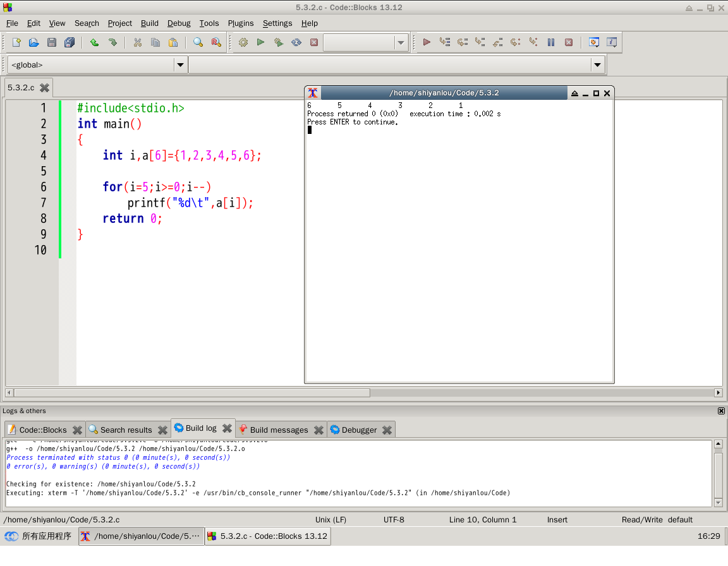This screenshot has height=566, width=728.
Task: Close the Debugger log tab
Action: point(387,430)
